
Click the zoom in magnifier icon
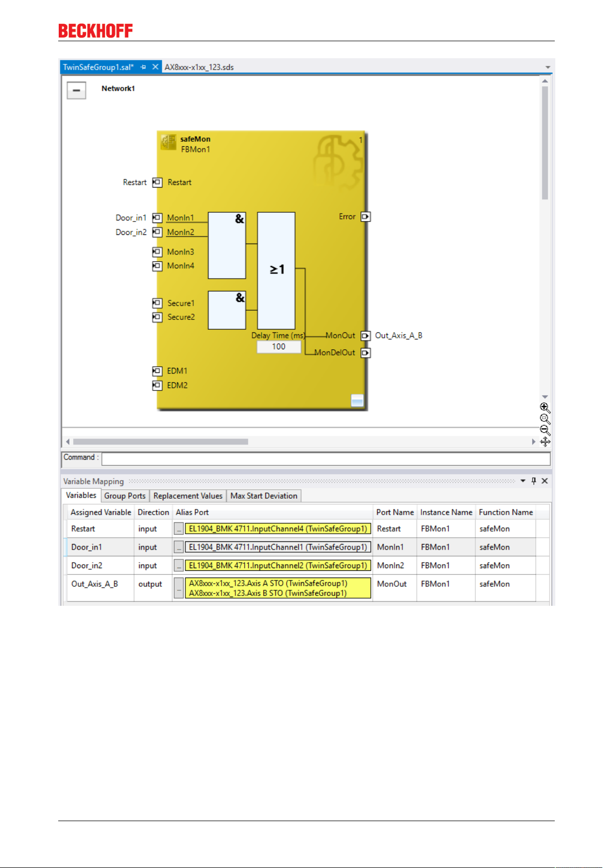pos(545,408)
